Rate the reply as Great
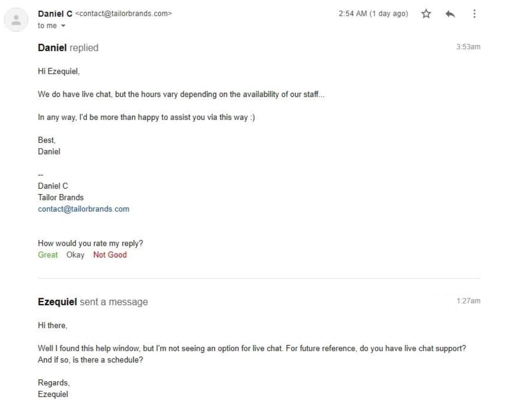Image resolution: width=532 pixels, height=406 pixels. point(48,255)
